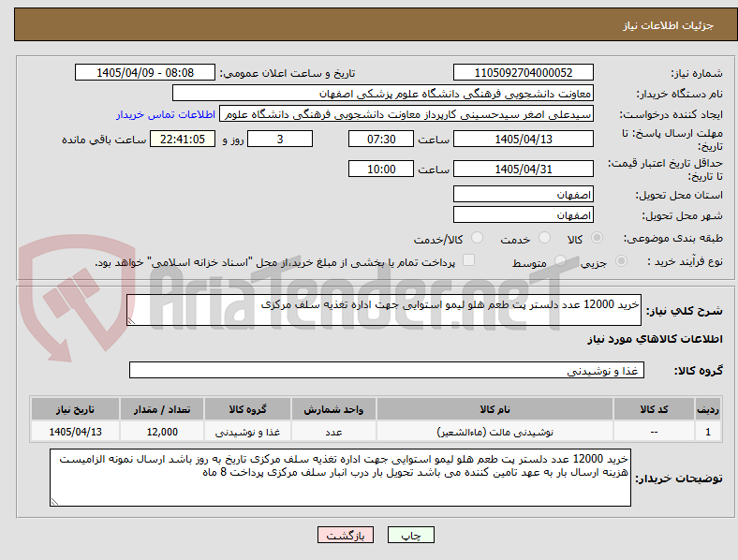
Task: Click the request creator name field
Action: pos(406,114)
